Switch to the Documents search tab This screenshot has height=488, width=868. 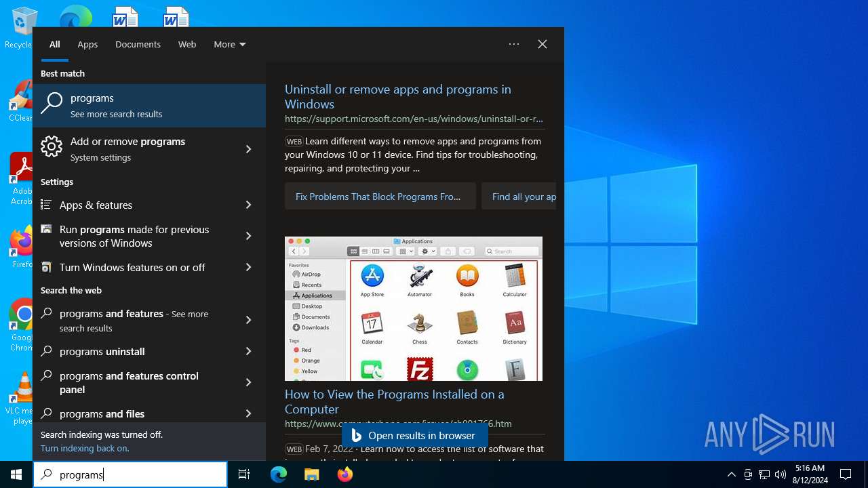click(138, 44)
